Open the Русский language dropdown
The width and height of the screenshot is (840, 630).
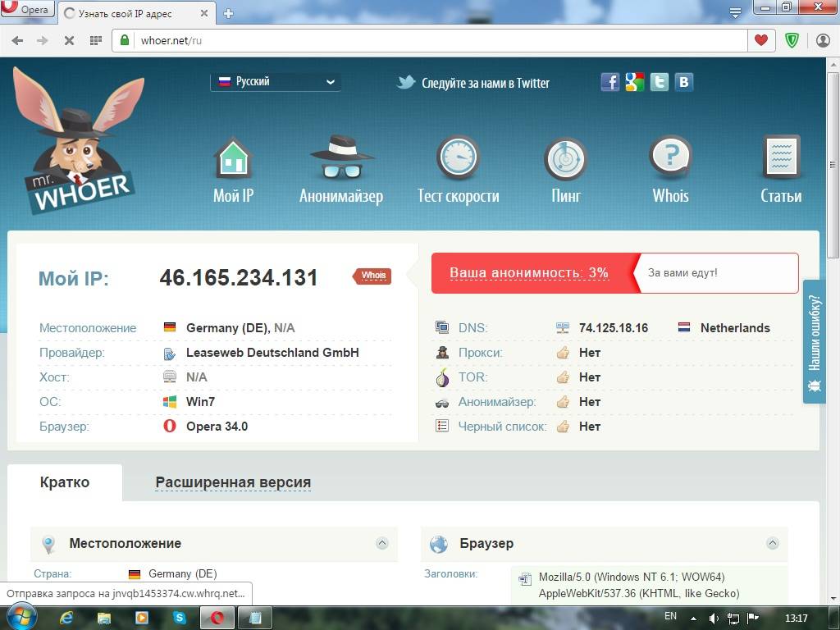click(276, 82)
